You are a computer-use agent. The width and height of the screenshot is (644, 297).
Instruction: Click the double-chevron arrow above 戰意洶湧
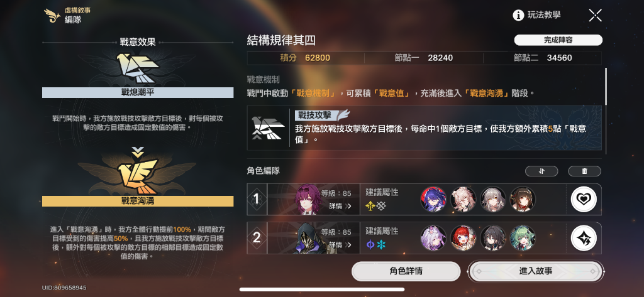coord(138,151)
